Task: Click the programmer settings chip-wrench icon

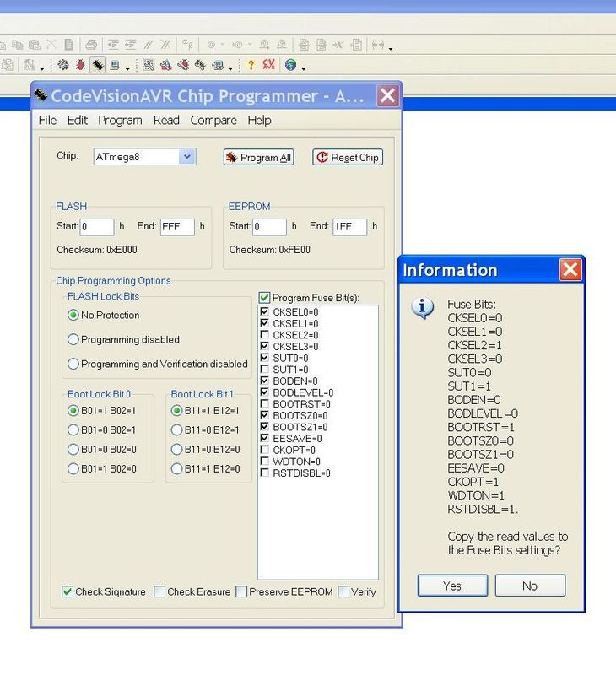Action: pos(200,65)
